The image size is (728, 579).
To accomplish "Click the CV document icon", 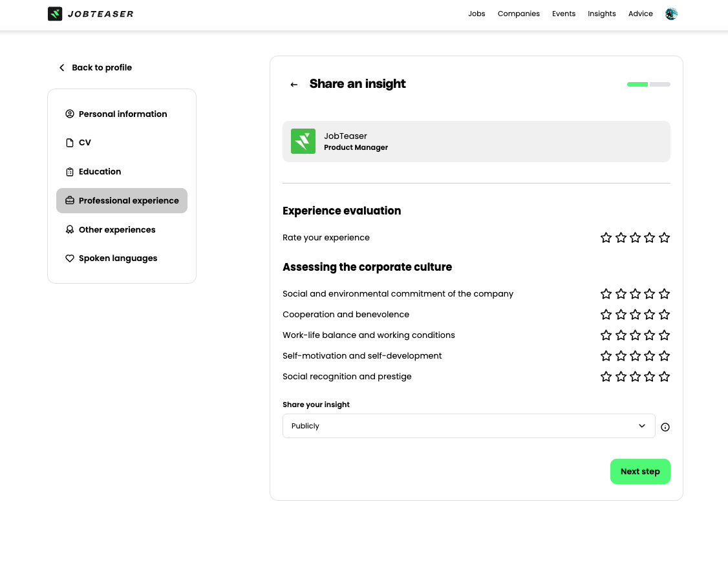I will (70, 143).
